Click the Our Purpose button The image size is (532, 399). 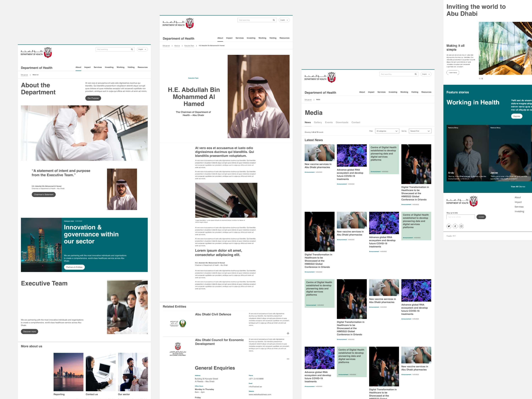tap(93, 98)
